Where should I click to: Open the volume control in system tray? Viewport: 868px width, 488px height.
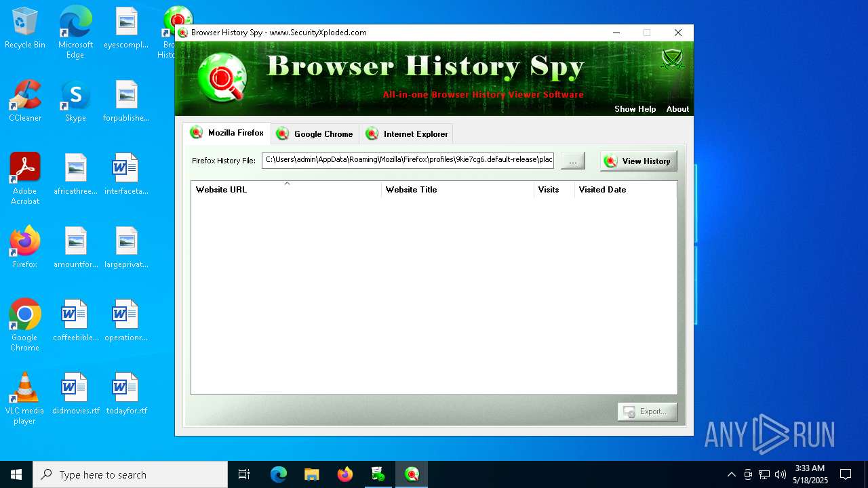(781, 474)
